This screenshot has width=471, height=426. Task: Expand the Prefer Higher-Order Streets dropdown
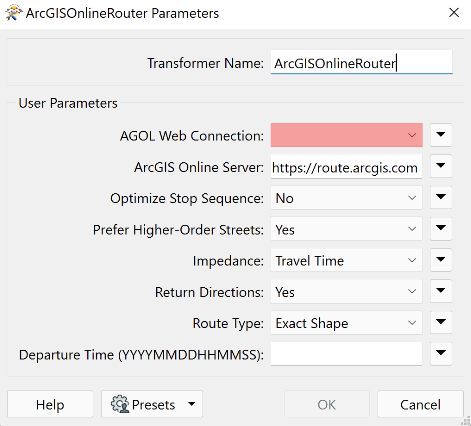tap(347, 229)
